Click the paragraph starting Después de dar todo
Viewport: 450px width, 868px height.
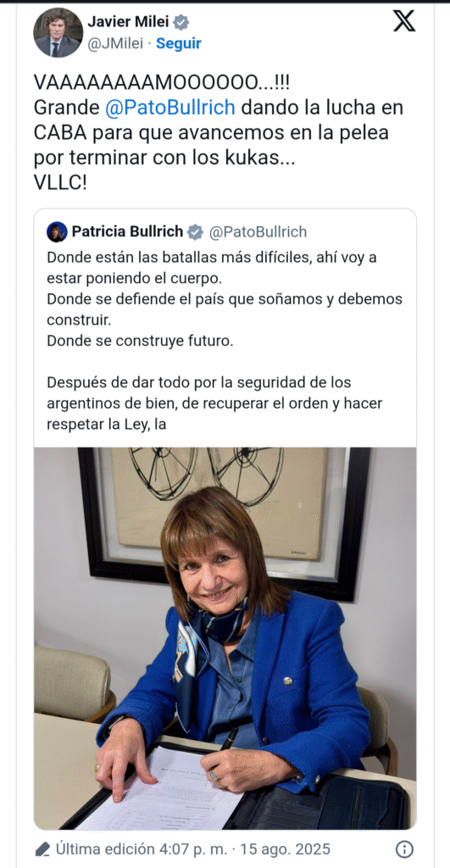(x=214, y=403)
